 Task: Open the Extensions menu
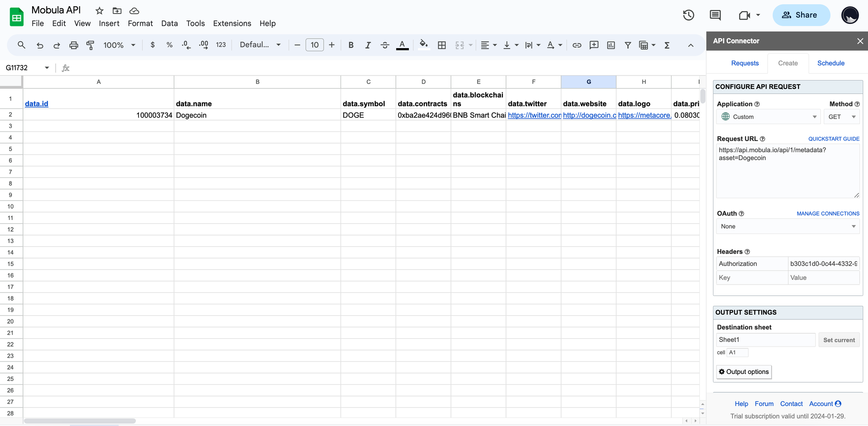[x=232, y=23]
